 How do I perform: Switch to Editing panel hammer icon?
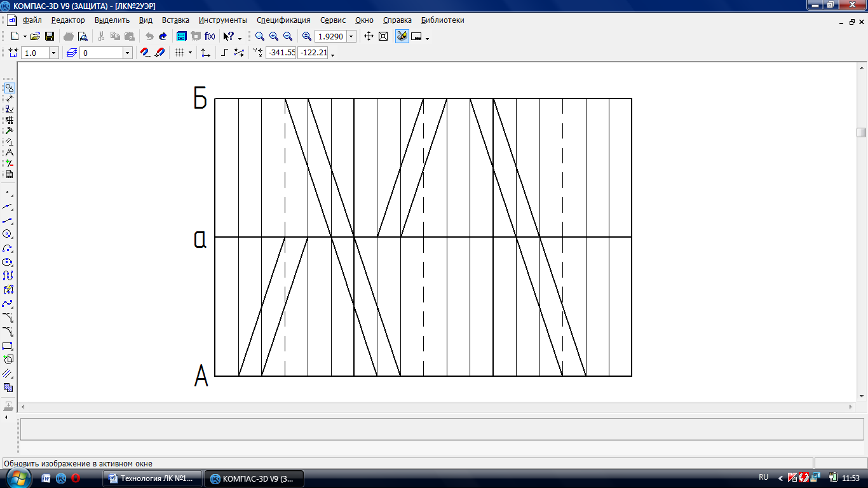pos(9,131)
